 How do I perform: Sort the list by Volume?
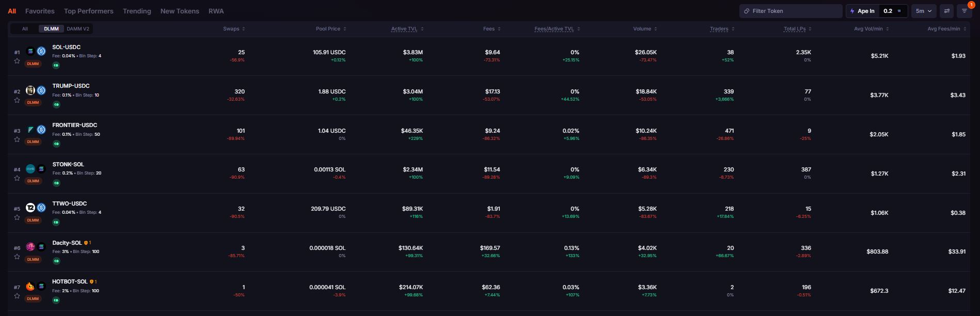(x=645, y=29)
